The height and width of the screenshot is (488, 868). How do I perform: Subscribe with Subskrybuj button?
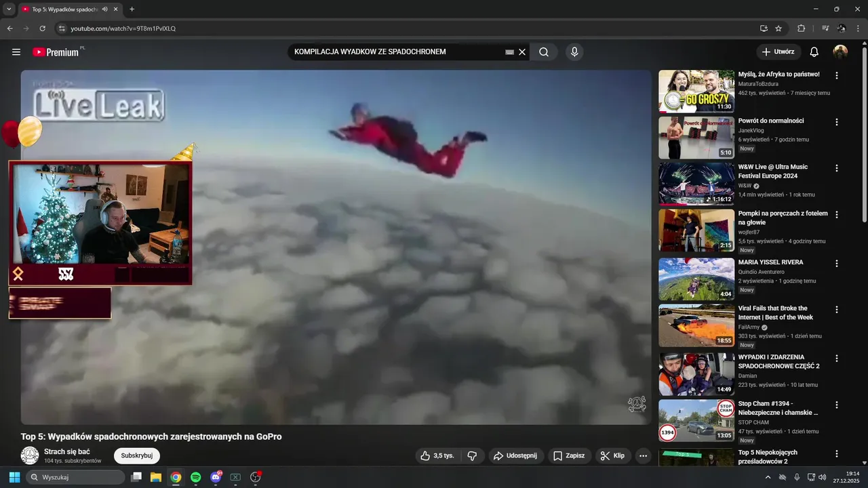coord(137,455)
